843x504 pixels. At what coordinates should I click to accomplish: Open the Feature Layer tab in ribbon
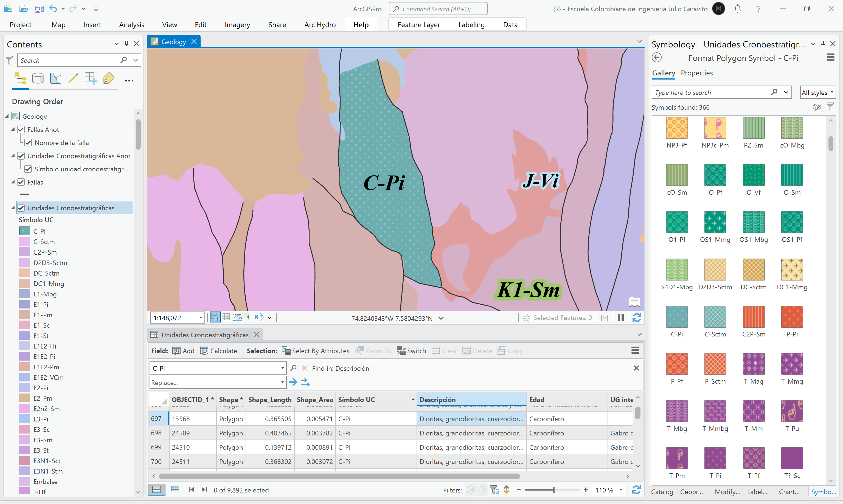click(x=418, y=25)
